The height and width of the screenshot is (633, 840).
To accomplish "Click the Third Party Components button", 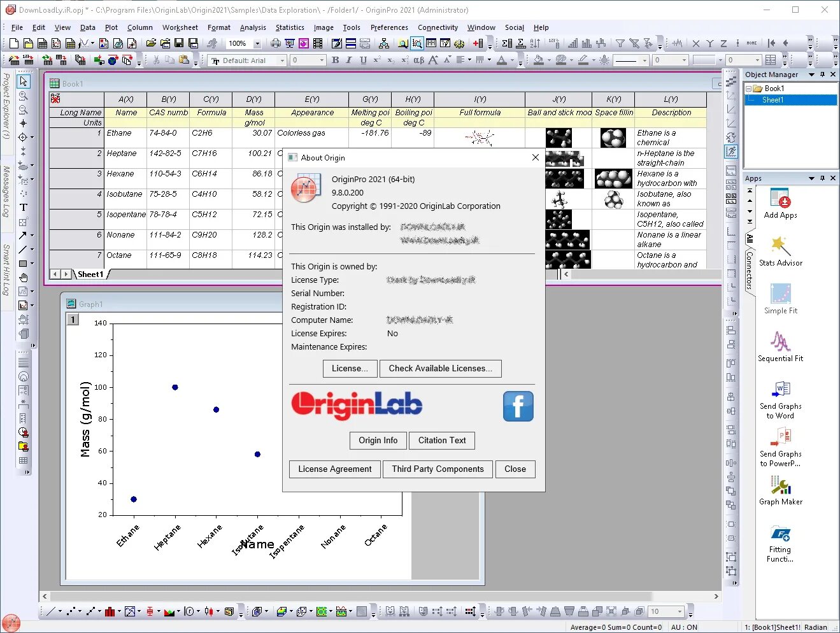I will pyautogui.click(x=438, y=469).
